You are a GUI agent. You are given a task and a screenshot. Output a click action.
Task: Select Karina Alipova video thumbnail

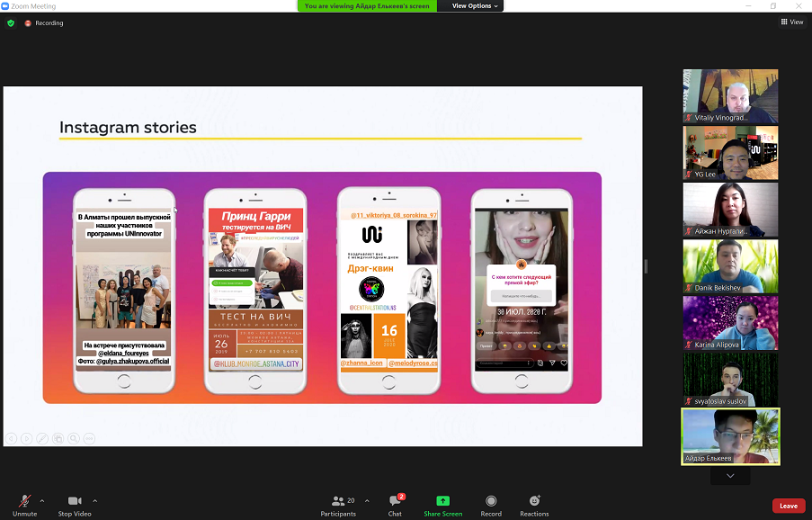point(730,323)
